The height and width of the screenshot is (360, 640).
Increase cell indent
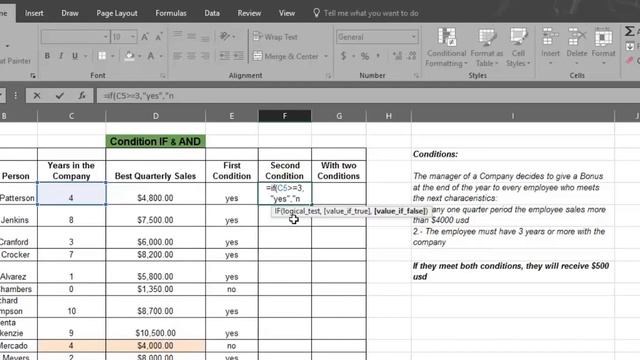coord(238,56)
